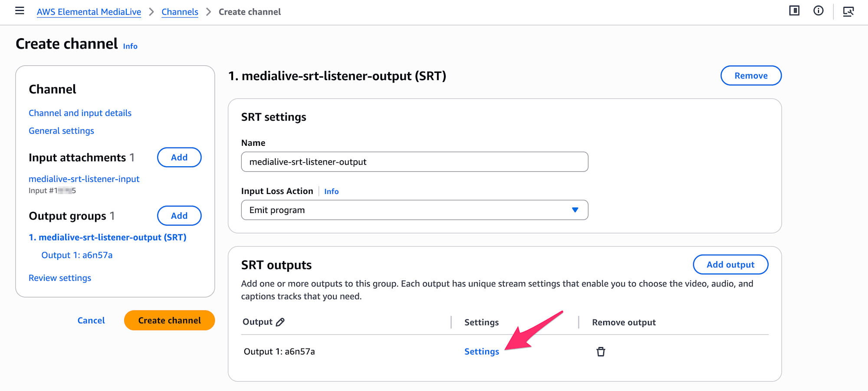
Task: Navigate to the Channels breadcrumb link
Action: point(180,12)
